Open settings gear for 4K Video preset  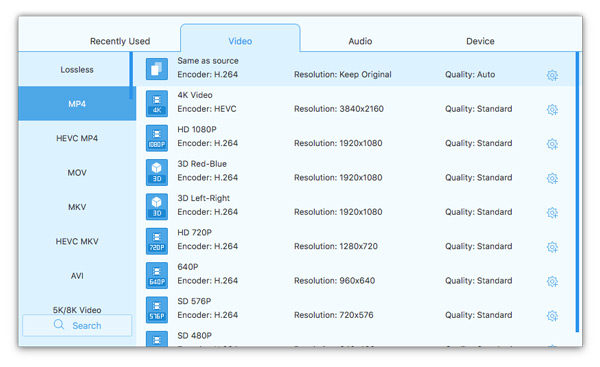point(552,110)
